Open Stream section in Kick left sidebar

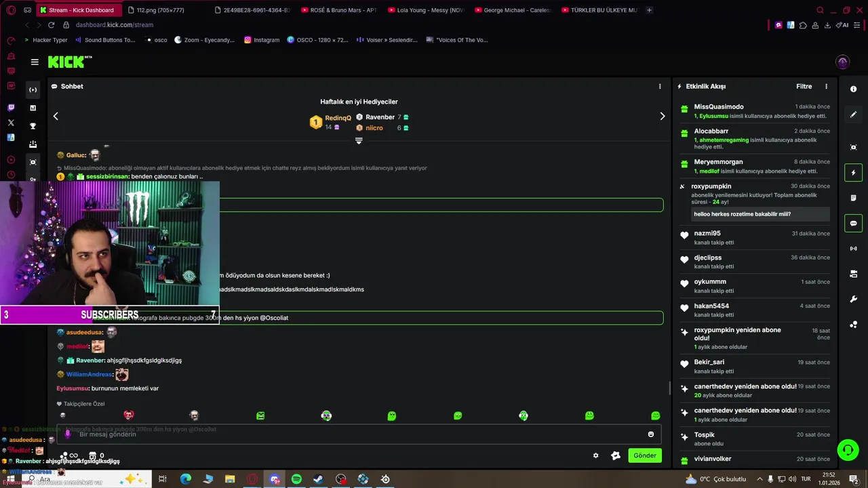[33, 89]
